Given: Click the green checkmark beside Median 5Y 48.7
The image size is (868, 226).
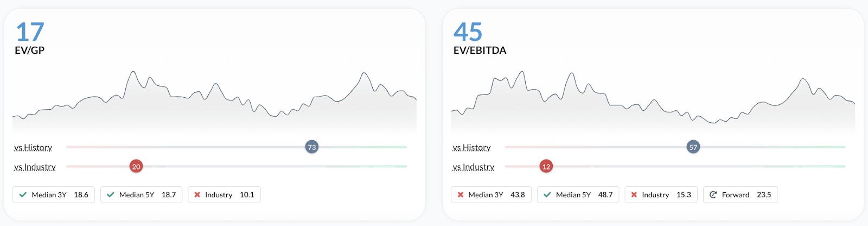Looking at the screenshot, I should [547, 194].
